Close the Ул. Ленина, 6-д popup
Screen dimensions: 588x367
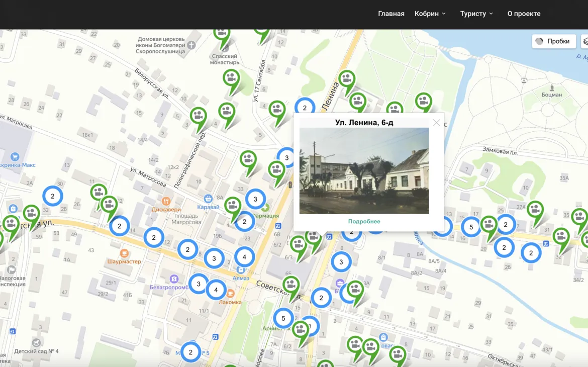coord(436,123)
